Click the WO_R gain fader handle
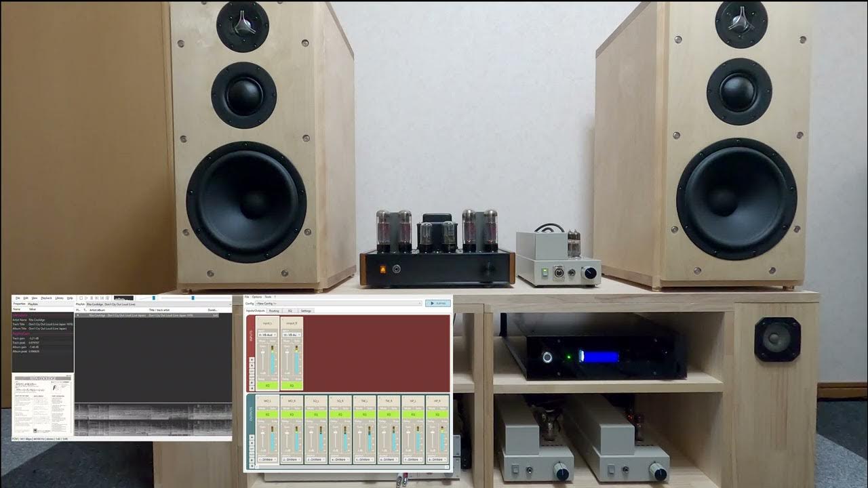The width and height of the screenshot is (868, 488). 287,433
